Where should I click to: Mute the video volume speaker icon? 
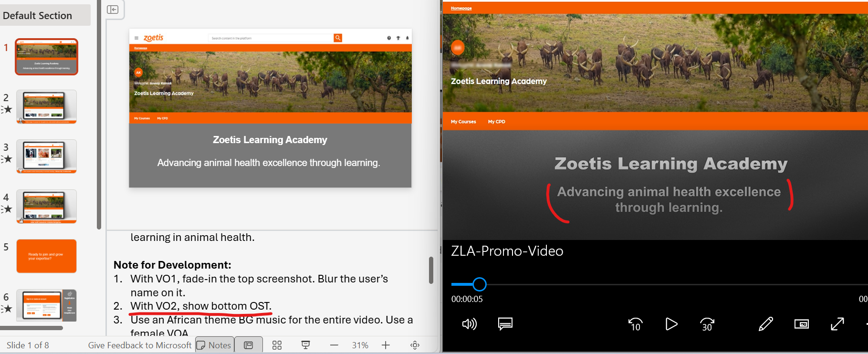469,324
